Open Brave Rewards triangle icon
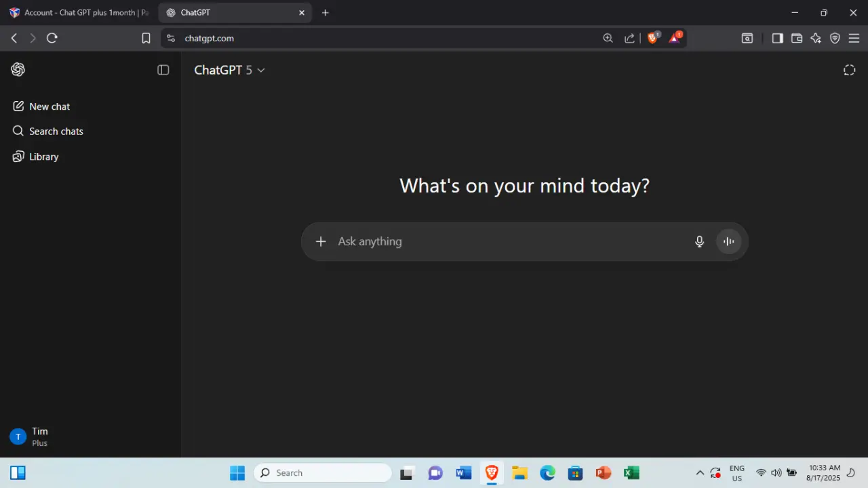Image resolution: width=868 pixels, height=488 pixels. (675, 38)
